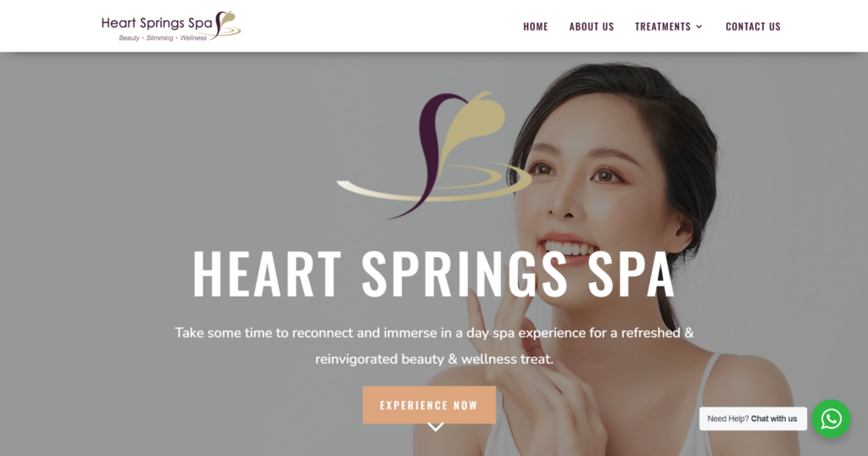Go to the Home page link
Viewport: 868px width, 456px height.
point(536,26)
